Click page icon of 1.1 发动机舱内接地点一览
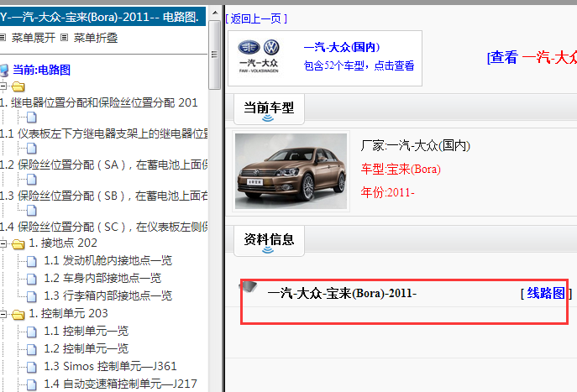Screen dimensions: 577x392 pos(32,261)
